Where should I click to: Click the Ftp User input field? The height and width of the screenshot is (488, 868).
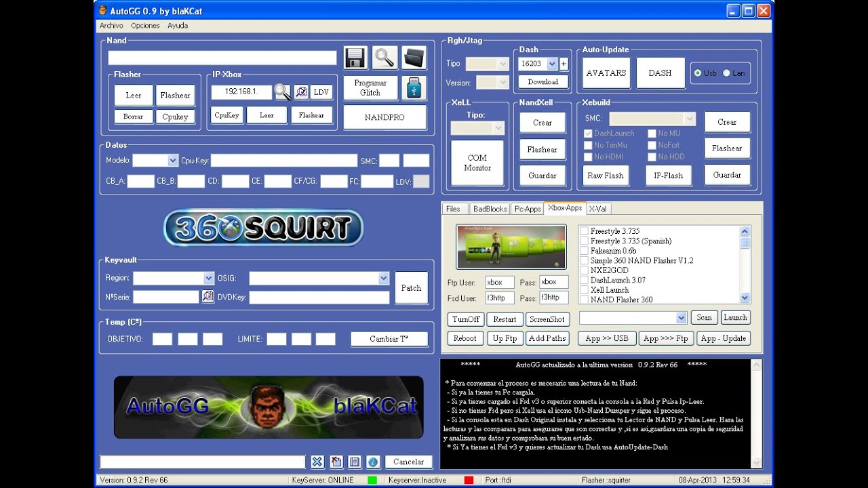coord(499,282)
